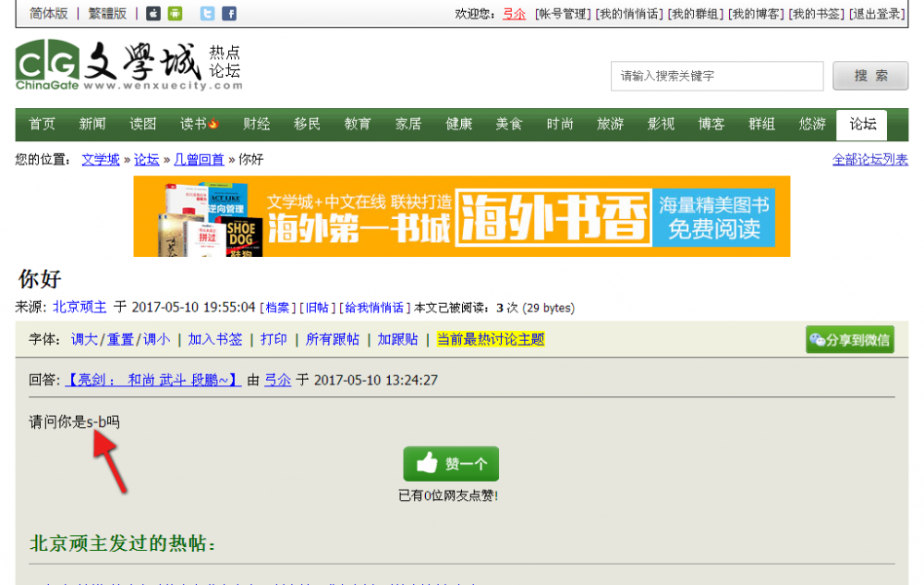The image size is (924, 585).
Task: Switch to 繁體版 language version
Action: point(107,13)
